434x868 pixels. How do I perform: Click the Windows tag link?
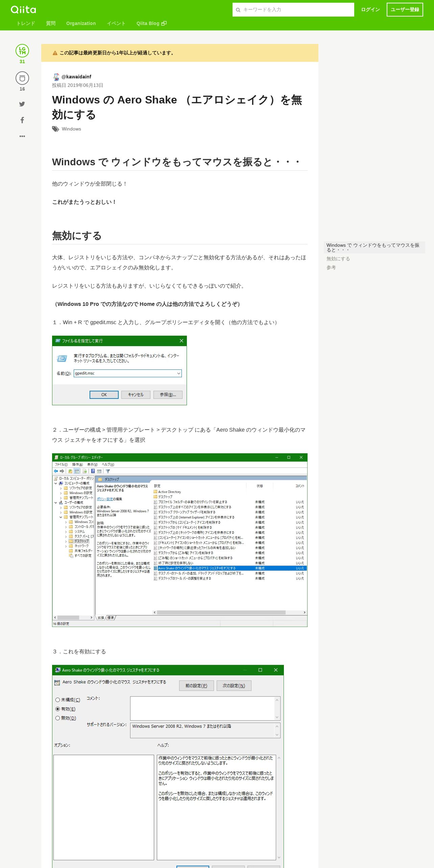71,129
